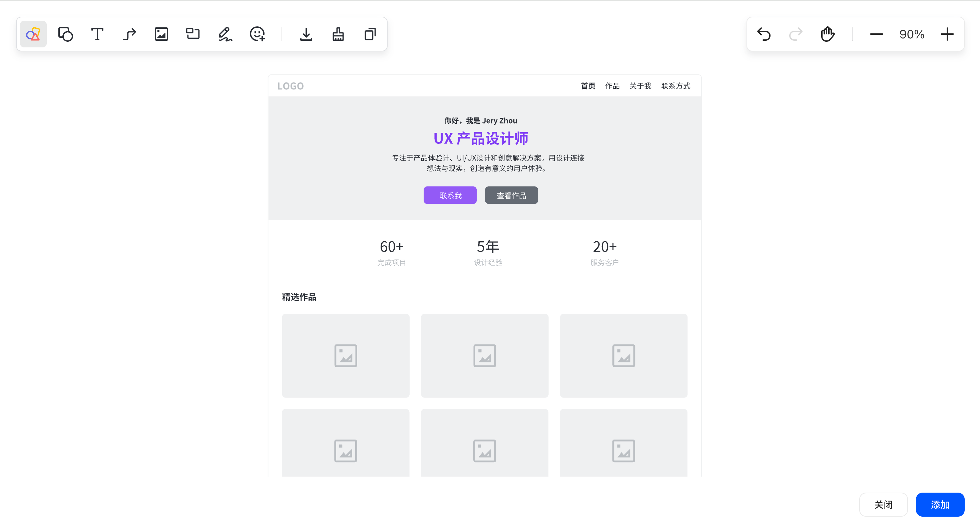Toggle the hand pan tool

tap(828, 34)
